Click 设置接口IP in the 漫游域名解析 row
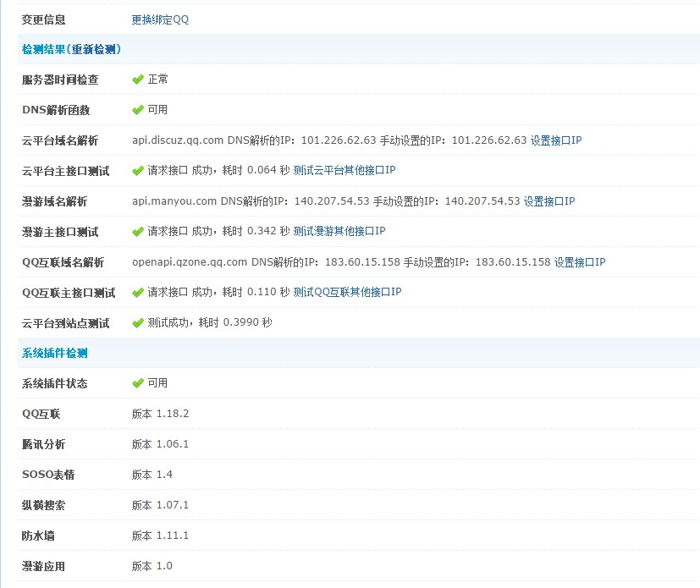The width and height of the screenshot is (700, 588). [549, 201]
